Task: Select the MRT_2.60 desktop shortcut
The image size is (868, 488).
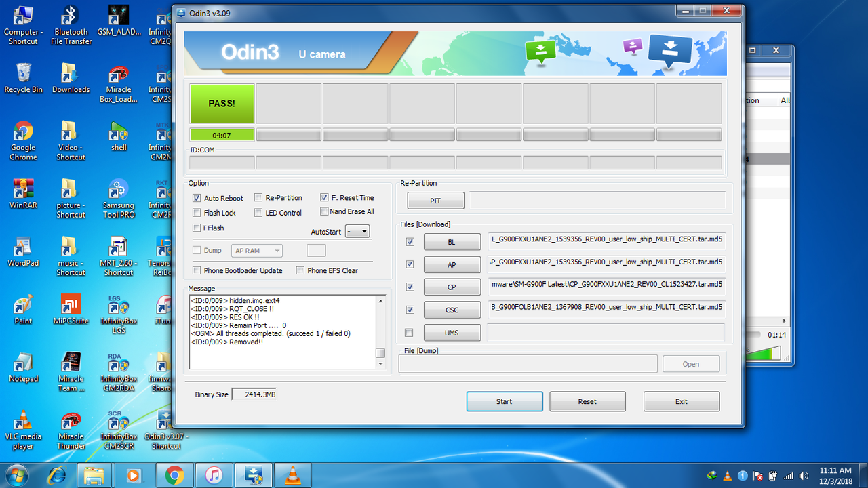Action: tap(119, 257)
